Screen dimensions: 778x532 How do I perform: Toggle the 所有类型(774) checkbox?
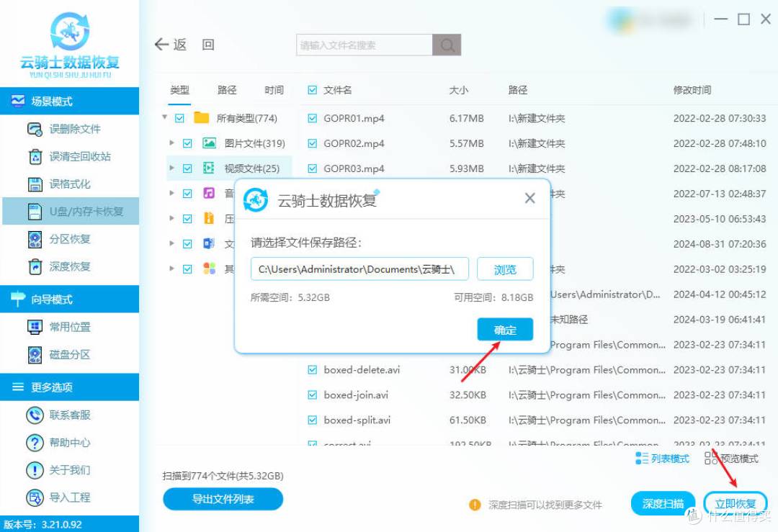pos(179,119)
